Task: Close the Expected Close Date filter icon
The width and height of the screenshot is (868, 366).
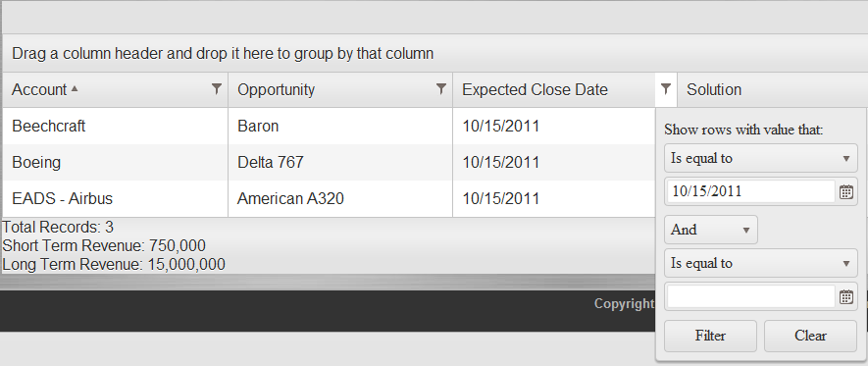Action: tap(666, 89)
